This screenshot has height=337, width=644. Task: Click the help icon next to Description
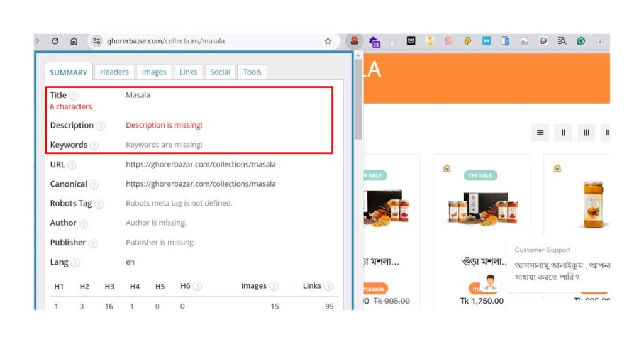[101, 126]
